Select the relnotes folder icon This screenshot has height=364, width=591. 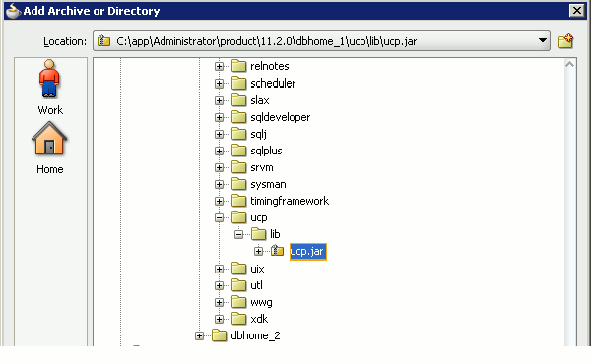[238, 66]
